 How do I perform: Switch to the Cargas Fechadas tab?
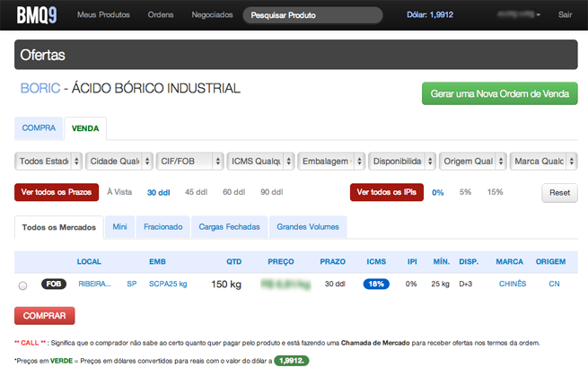229,227
